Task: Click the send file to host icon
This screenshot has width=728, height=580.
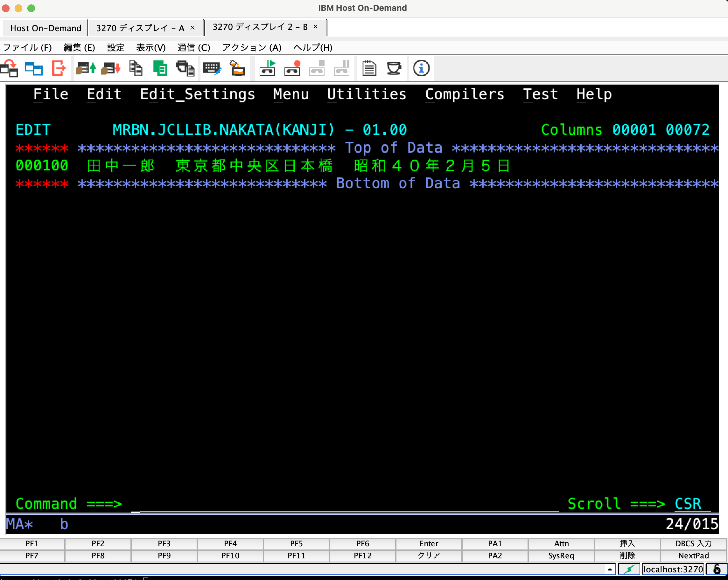Action: 86,68
